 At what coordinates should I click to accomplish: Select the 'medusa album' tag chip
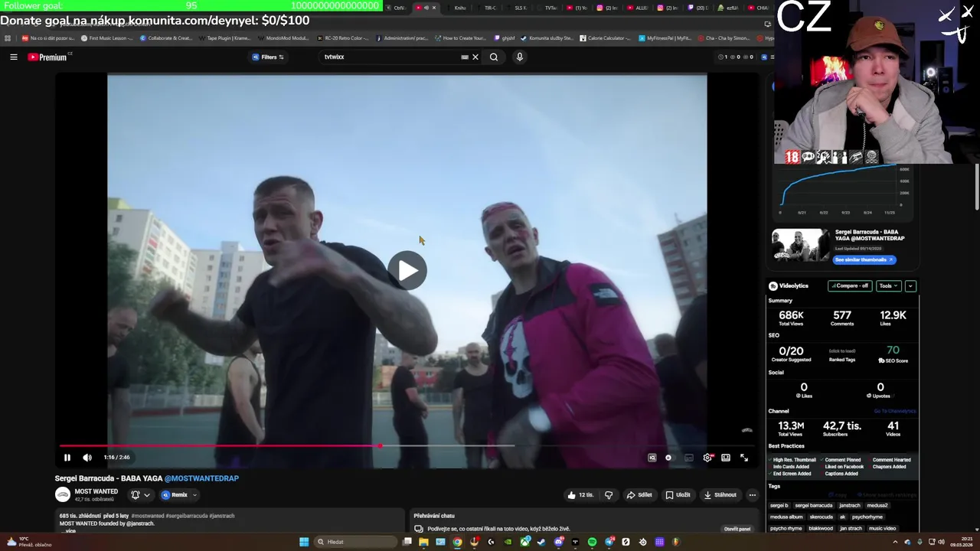point(786,517)
